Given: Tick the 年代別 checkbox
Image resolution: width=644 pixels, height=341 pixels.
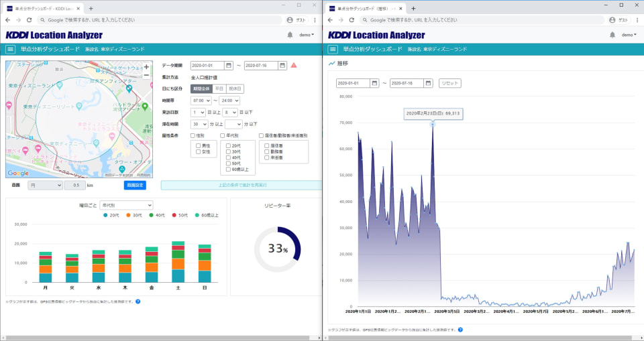Looking at the screenshot, I should coord(223,136).
